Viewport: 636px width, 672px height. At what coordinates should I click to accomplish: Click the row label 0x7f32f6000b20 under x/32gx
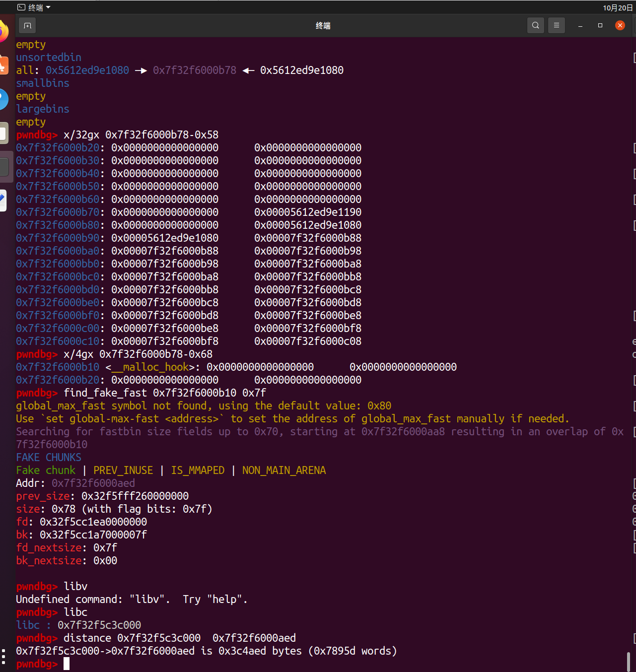tap(58, 147)
